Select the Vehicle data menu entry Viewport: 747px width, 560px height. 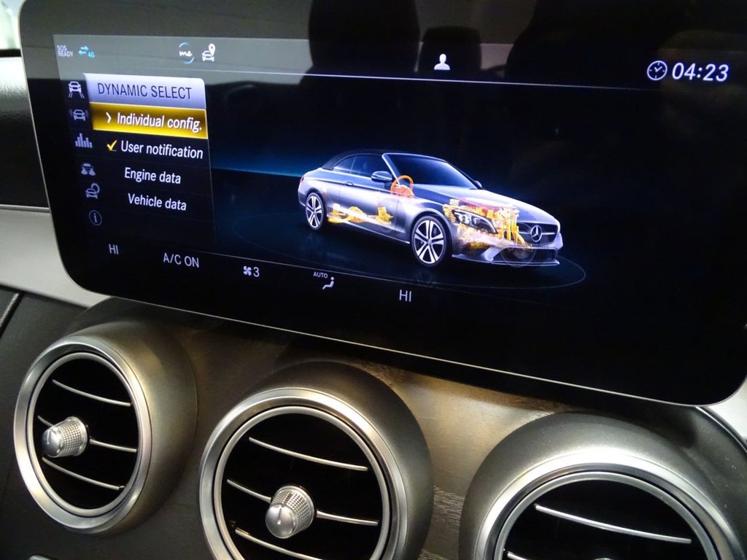click(157, 202)
